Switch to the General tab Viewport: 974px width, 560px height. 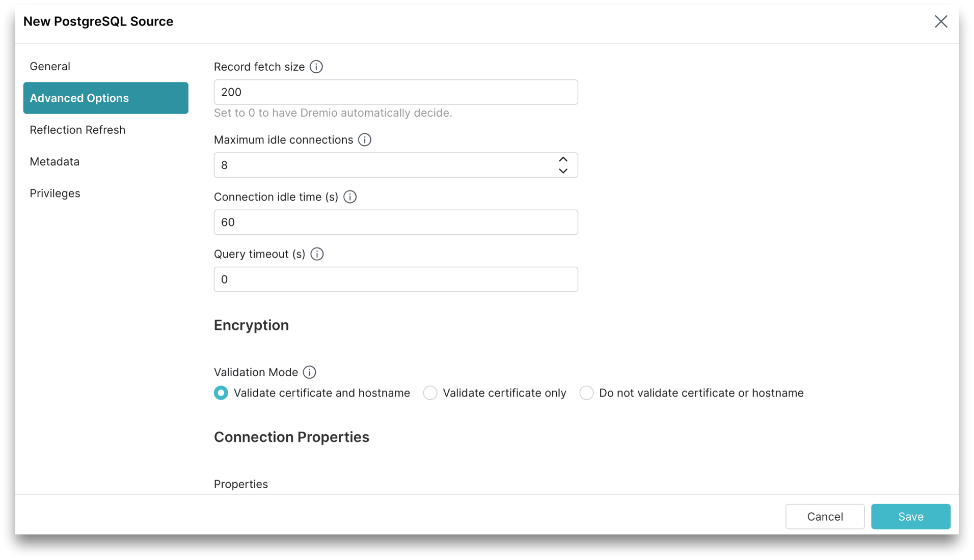[x=50, y=66]
